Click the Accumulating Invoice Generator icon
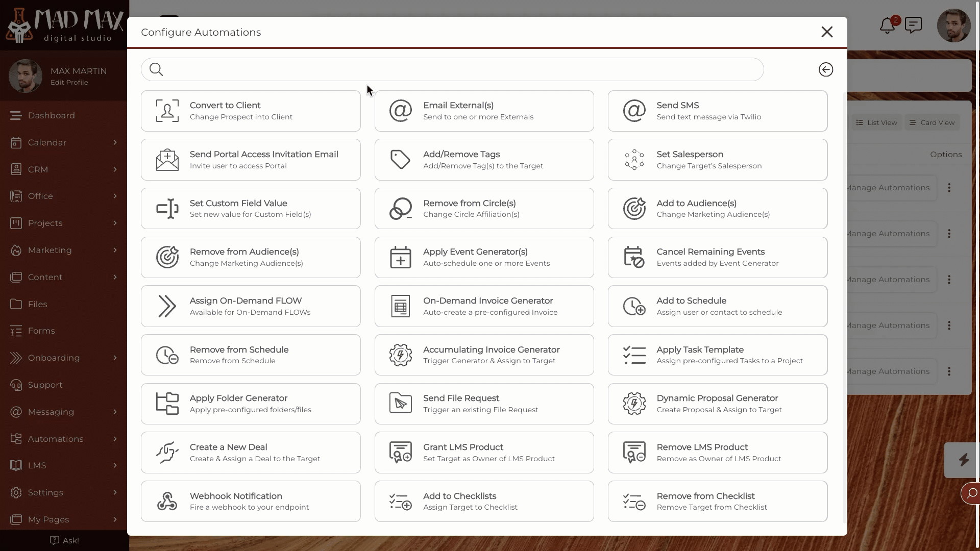This screenshot has height=551, width=980. [401, 355]
